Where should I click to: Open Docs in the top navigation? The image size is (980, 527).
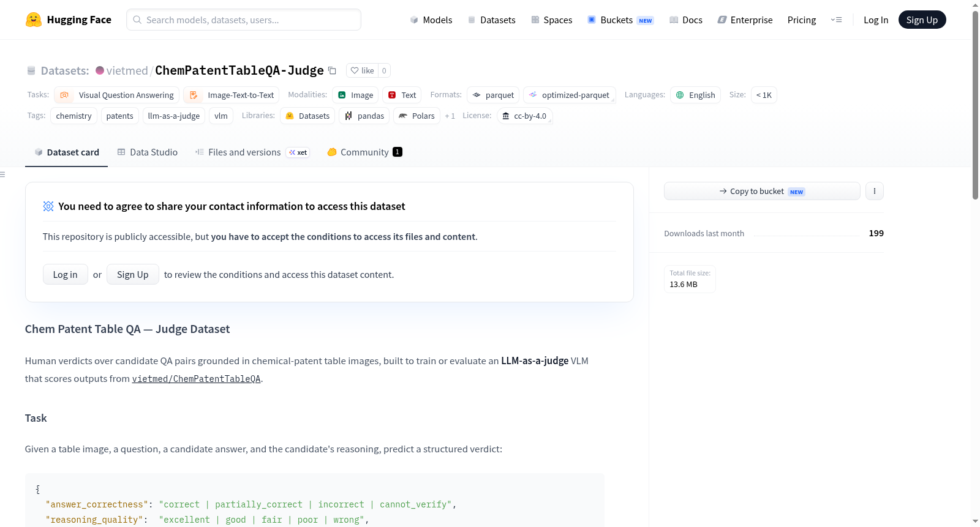coord(685,20)
